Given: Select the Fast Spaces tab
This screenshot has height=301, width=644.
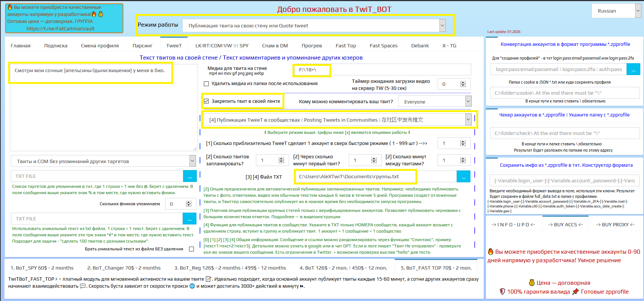Looking at the screenshot, I should (384, 45).
